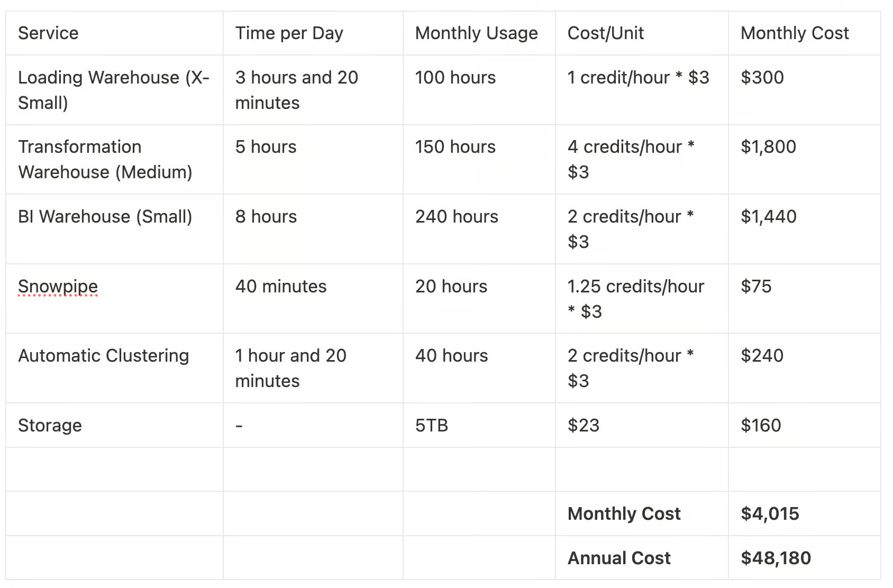This screenshot has width=893, height=588.
Task: Click the Service column header cell
Action: pyautogui.click(x=114, y=33)
